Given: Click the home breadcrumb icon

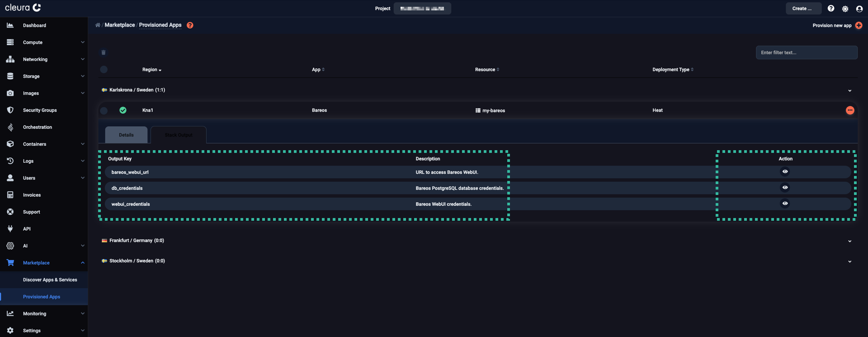Looking at the screenshot, I should [98, 25].
